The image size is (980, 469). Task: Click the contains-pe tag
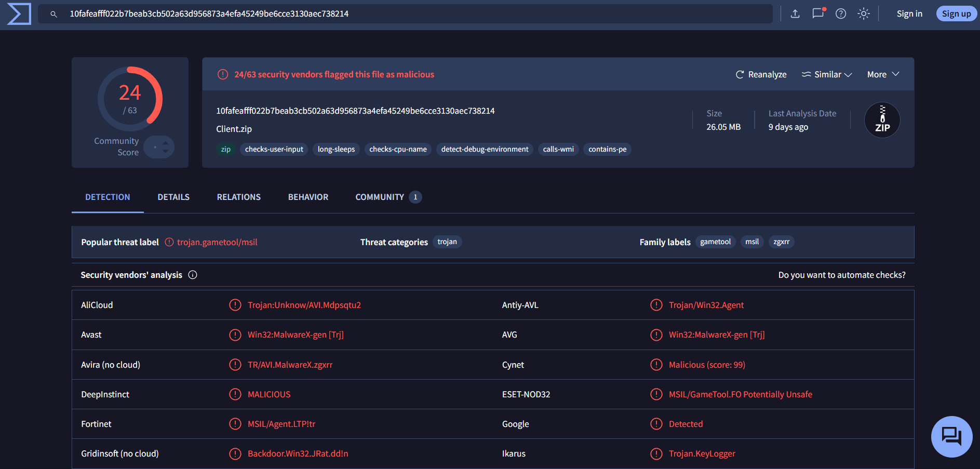607,150
